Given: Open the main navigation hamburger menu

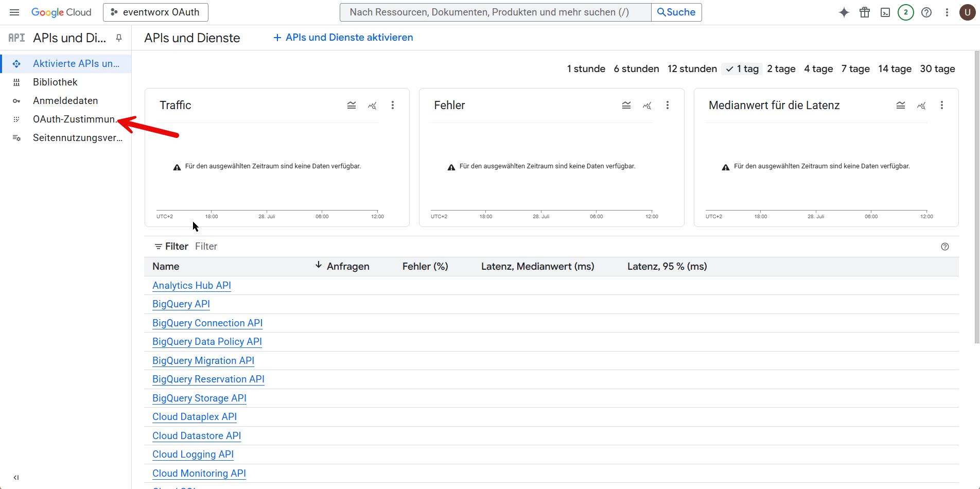Looking at the screenshot, I should coord(14,12).
